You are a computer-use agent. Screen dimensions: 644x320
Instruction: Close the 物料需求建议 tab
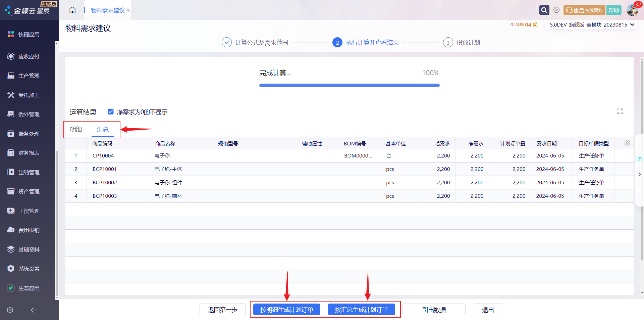(128, 10)
